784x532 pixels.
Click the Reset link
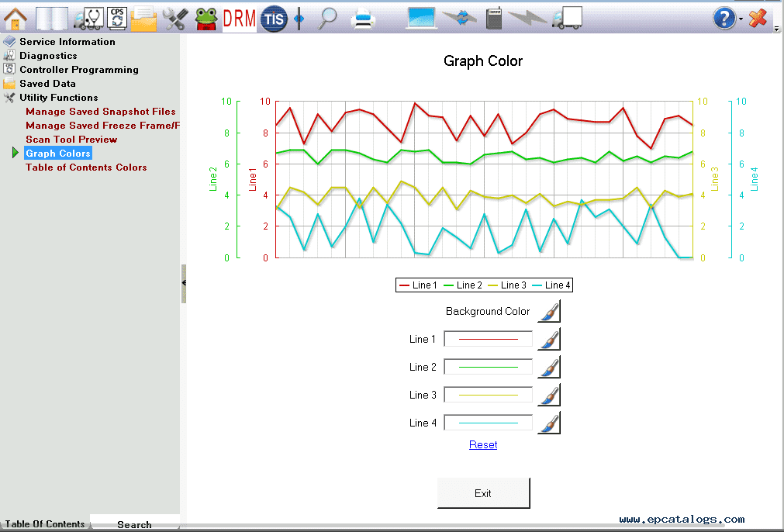[x=483, y=444]
